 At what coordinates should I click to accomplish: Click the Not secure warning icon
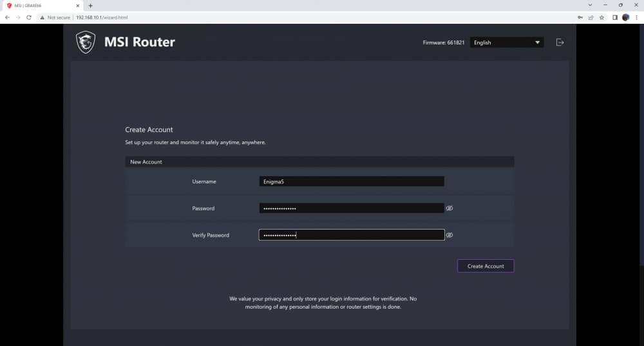pyautogui.click(x=42, y=17)
